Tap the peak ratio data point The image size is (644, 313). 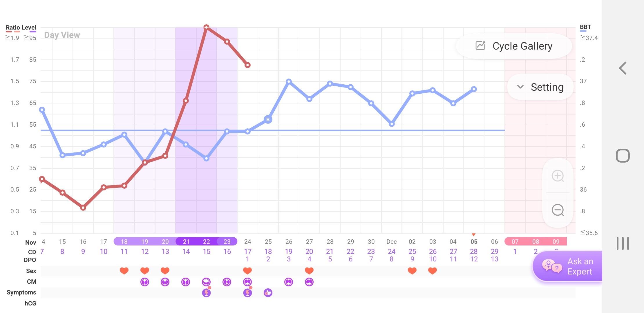pyautogui.click(x=206, y=28)
